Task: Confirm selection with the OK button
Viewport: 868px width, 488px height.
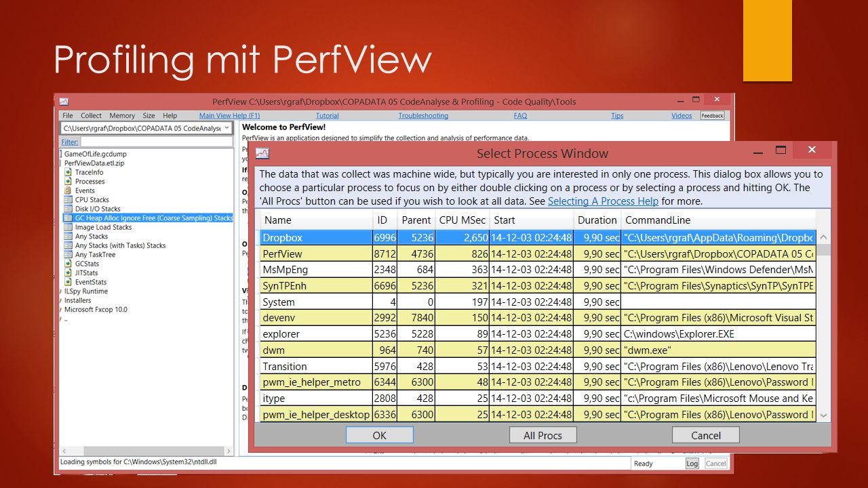Action: point(379,435)
